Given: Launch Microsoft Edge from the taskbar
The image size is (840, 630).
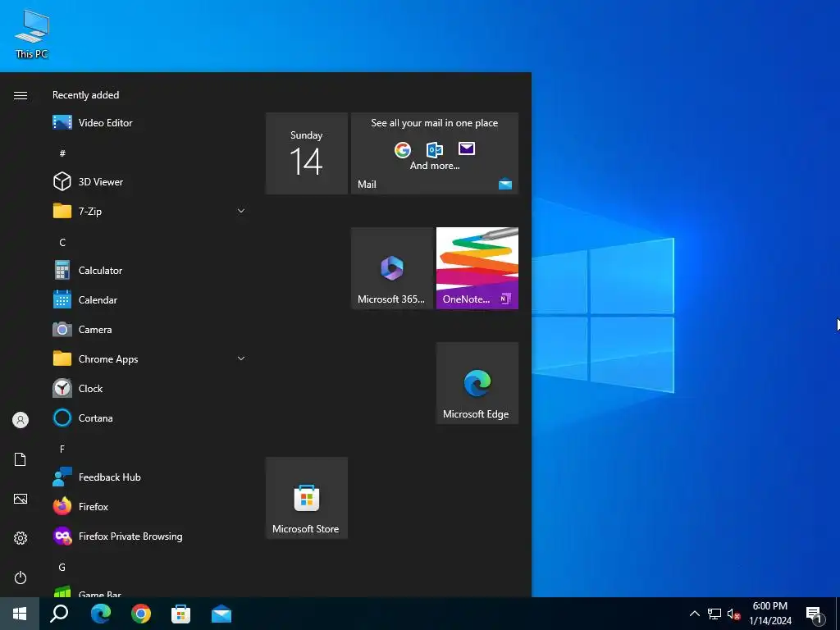Looking at the screenshot, I should click(101, 614).
